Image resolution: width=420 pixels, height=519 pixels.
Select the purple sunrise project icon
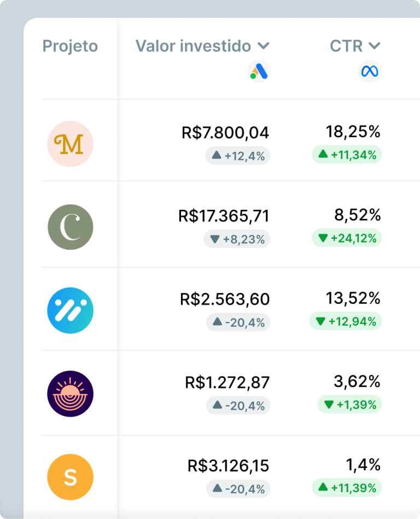coord(71,394)
